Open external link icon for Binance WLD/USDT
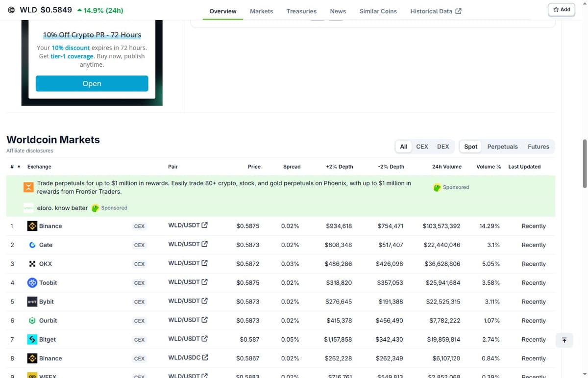 [x=204, y=226]
